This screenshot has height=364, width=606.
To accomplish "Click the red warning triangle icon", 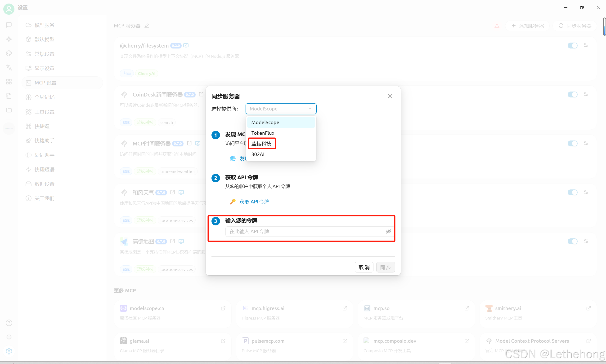I will [x=497, y=26].
